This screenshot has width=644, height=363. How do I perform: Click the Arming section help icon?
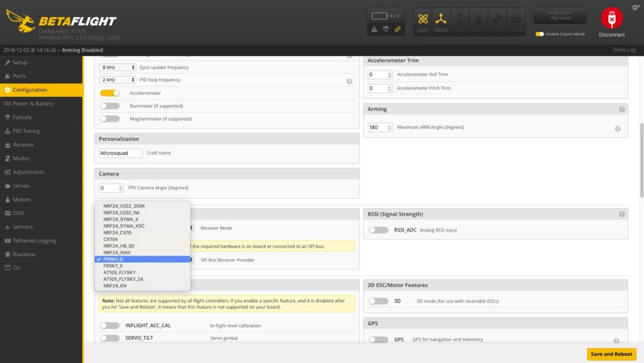tap(621, 109)
